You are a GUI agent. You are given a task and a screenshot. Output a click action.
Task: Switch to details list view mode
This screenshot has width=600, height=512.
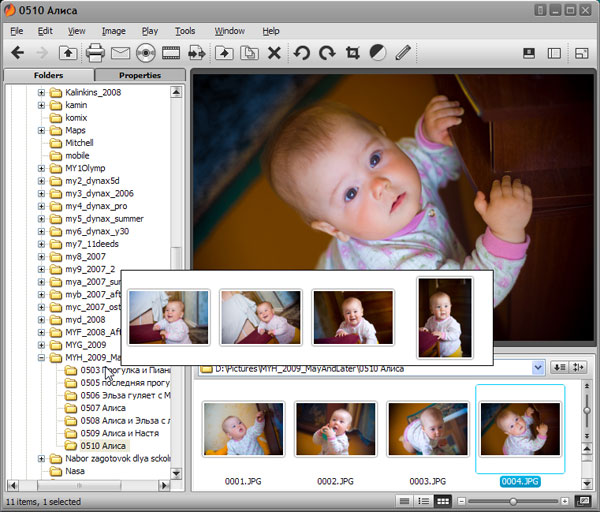pyautogui.click(x=424, y=500)
